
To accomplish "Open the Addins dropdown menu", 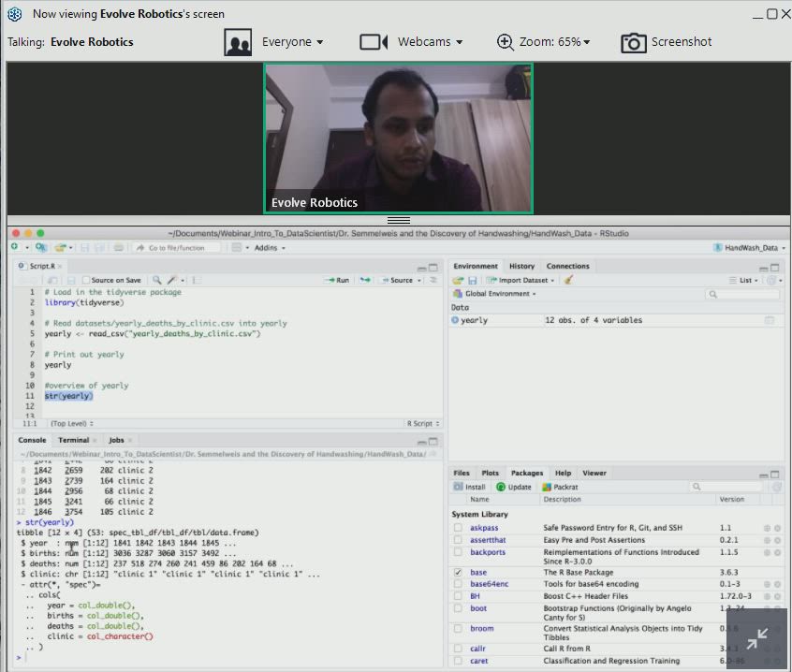I will tap(270, 247).
